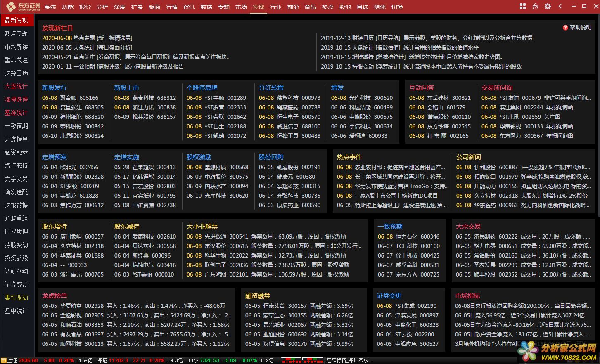Click 上证 2936.60 index in status bar
Image resolution: width=600 pixels, height=364 pixels.
pos(23,360)
